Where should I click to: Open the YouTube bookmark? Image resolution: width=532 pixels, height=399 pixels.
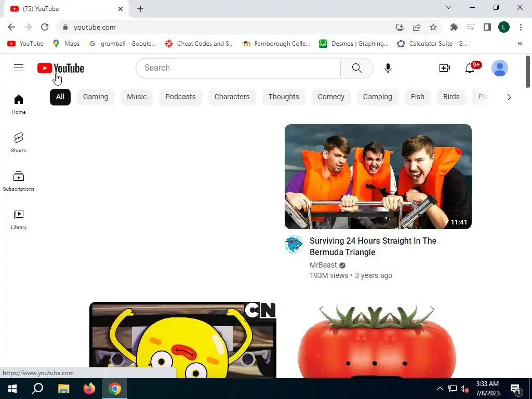tap(26, 44)
